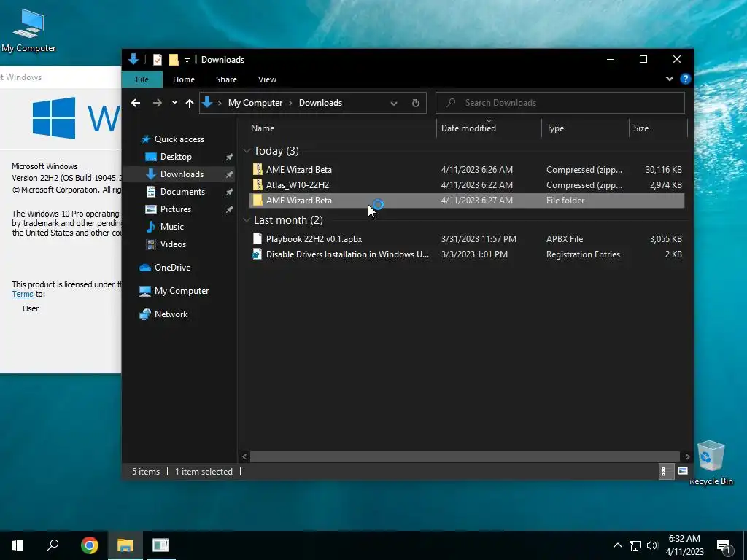Select the Disable Drivers Installation registry file
747x560 pixels.
pos(347,254)
